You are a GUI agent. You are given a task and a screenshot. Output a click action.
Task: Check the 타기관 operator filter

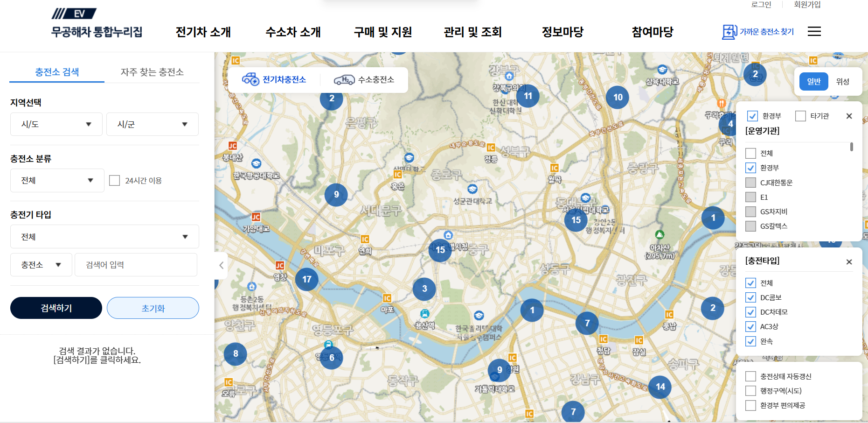[x=801, y=115]
